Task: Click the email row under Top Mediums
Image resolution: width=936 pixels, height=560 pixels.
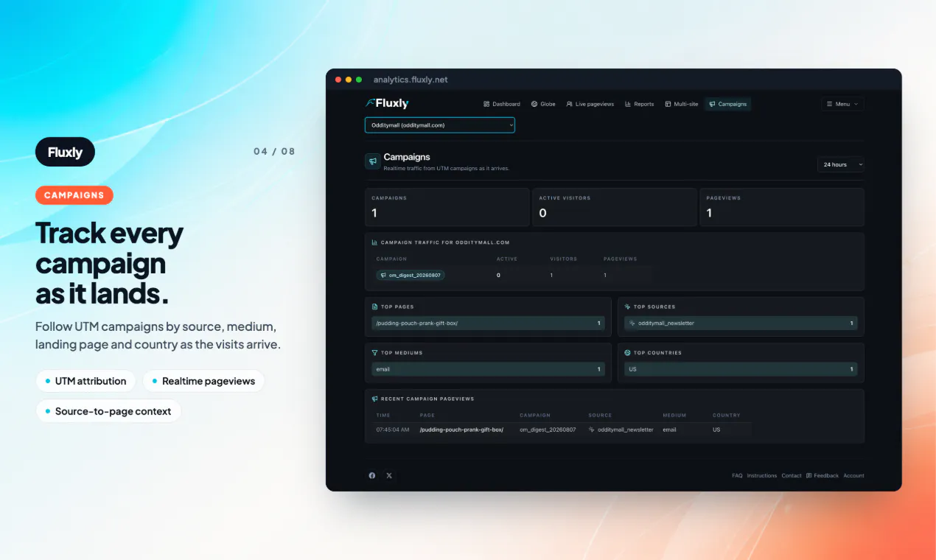Action: click(488, 369)
